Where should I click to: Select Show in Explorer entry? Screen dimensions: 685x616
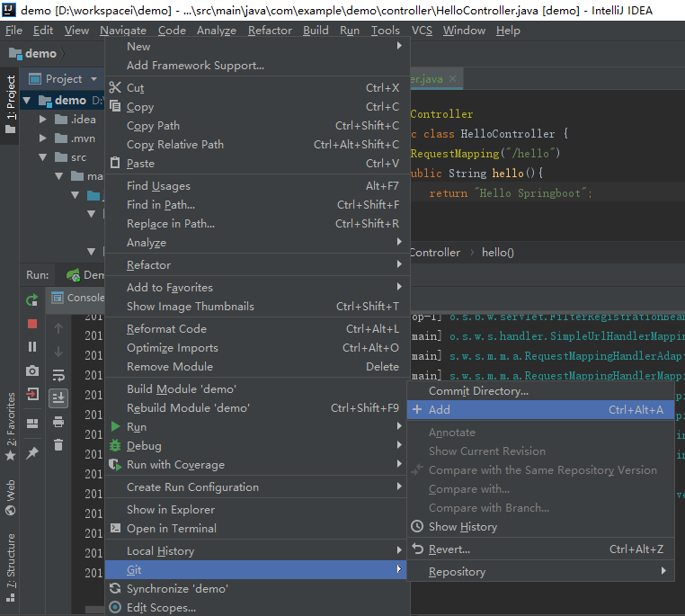(257, 510)
